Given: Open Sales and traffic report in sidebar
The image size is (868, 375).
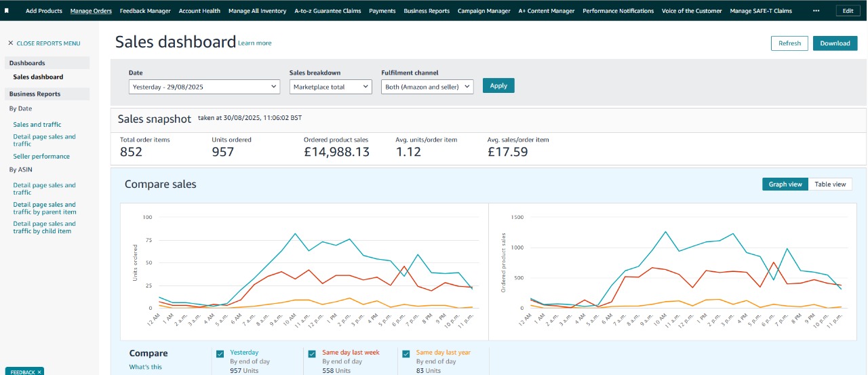Looking at the screenshot, I should (x=37, y=124).
